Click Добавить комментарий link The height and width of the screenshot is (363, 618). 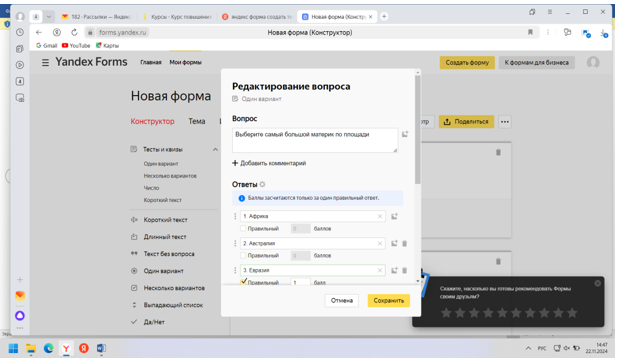point(269,163)
